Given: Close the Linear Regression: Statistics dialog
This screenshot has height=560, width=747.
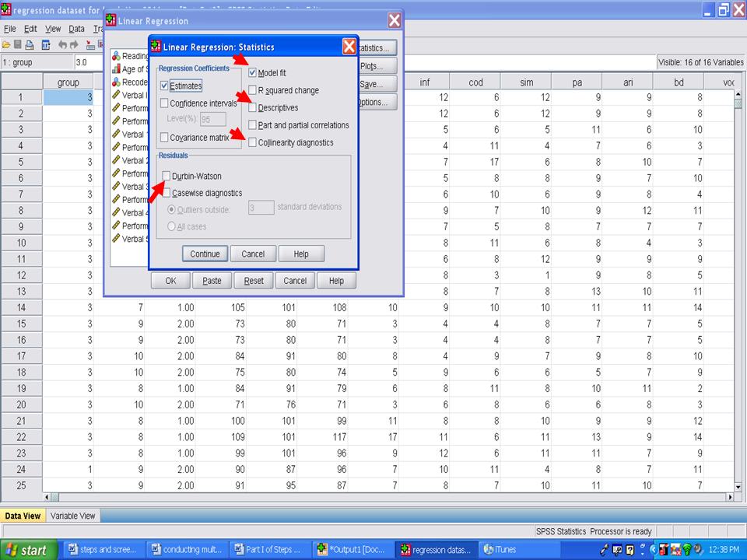Looking at the screenshot, I should coord(349,47).
